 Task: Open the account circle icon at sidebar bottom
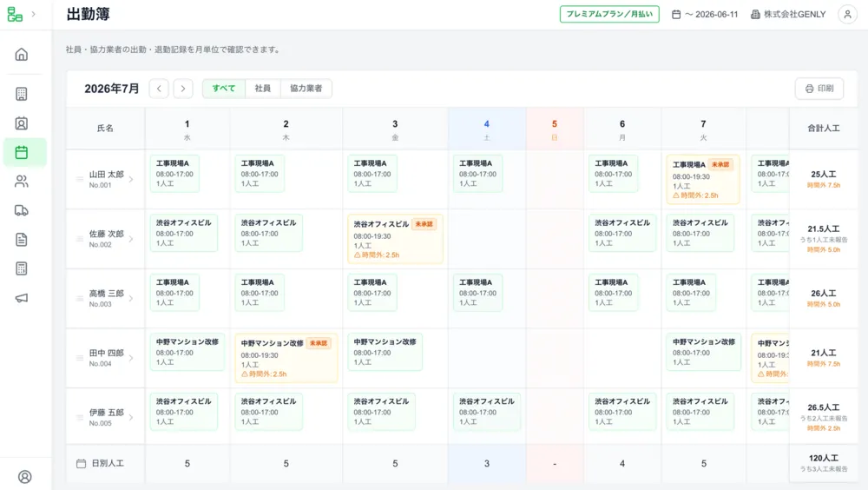(x=25, y=477)
